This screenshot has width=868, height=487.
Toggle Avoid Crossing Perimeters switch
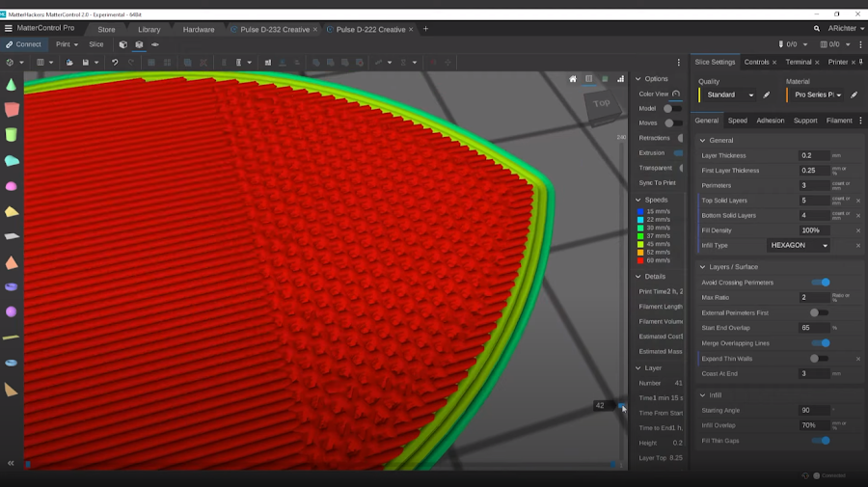(x=820, y=283)
